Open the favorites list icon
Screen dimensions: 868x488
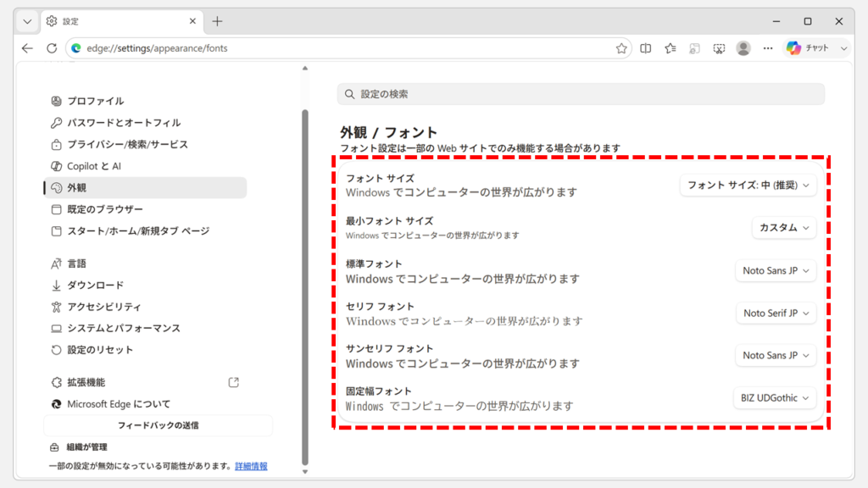[670, 48]
